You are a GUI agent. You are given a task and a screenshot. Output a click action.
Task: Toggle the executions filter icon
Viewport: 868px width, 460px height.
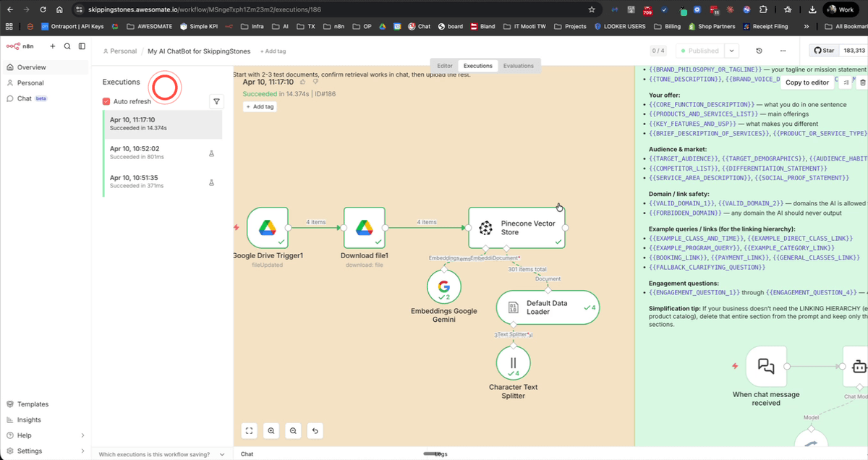click(216, 101)
